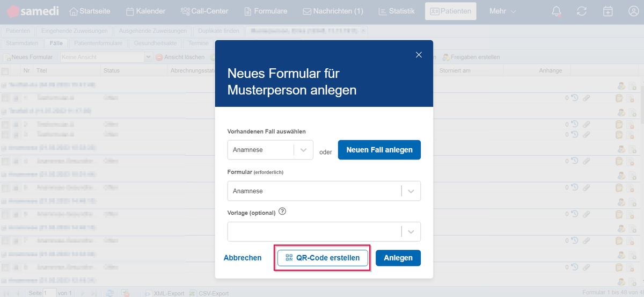This screenshot has width=644, height=297.
Task: Click QR-Code erstellen button
Action: point(322,258)
